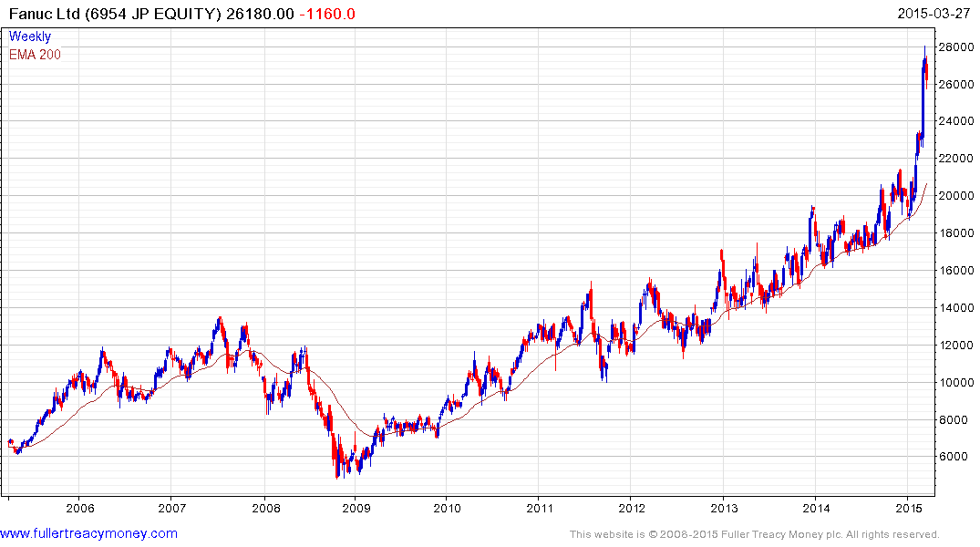This screenshot has height=547, width=980.
Task: Click the 2006 x-axis label
Action: point(80,508)
